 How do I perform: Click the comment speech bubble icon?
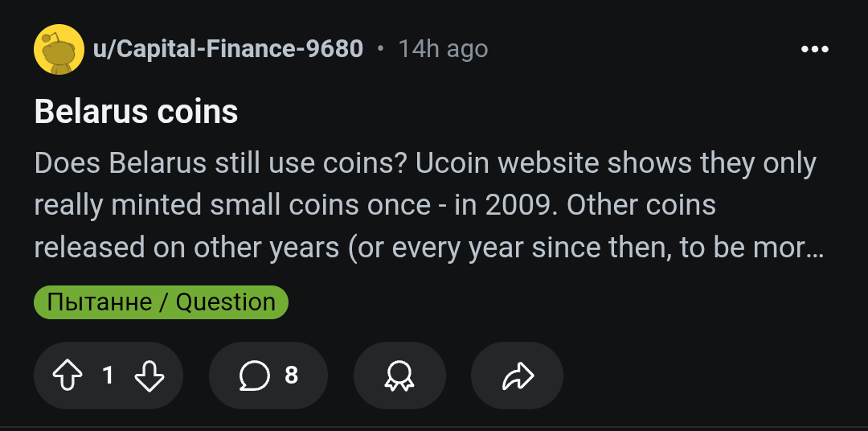click(254, 376)
